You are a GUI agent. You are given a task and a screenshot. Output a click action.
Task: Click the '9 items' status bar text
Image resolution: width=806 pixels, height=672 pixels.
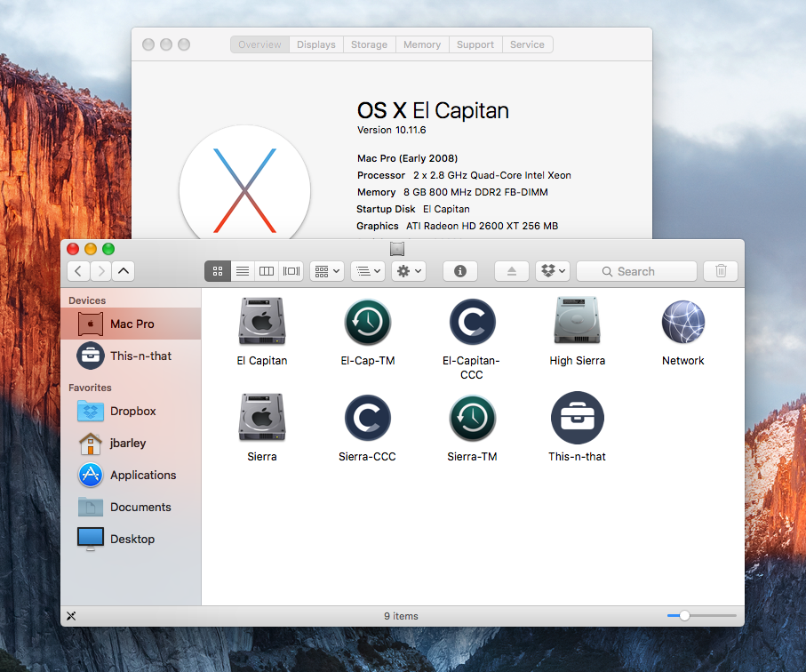pyautogui.click(x=401, y=616)
